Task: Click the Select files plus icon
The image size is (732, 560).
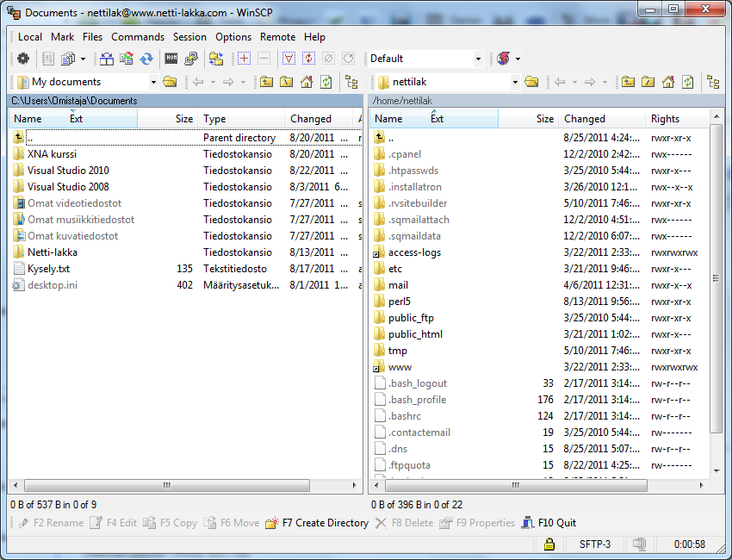Action: tap(244, 59)
